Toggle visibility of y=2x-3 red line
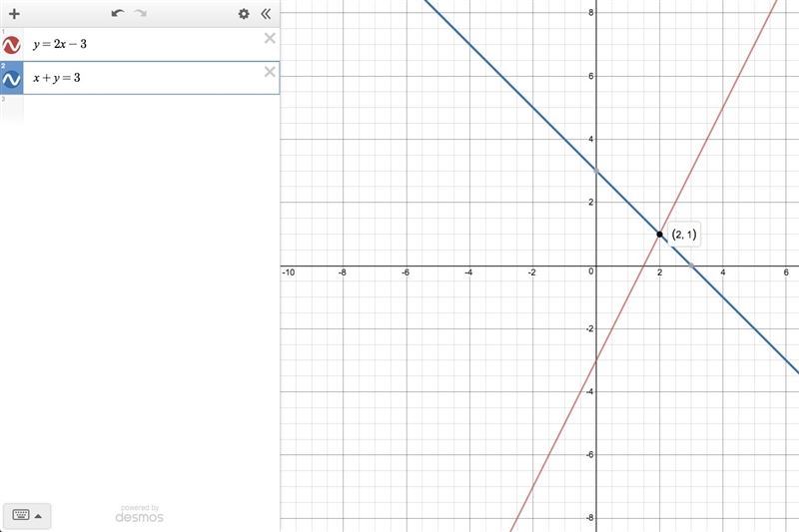799x532 pixels. [x=11, y=45]
